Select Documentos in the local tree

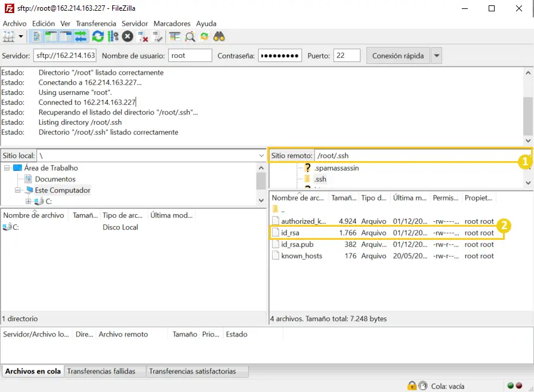pyautogui.click(x=55, y=179)
